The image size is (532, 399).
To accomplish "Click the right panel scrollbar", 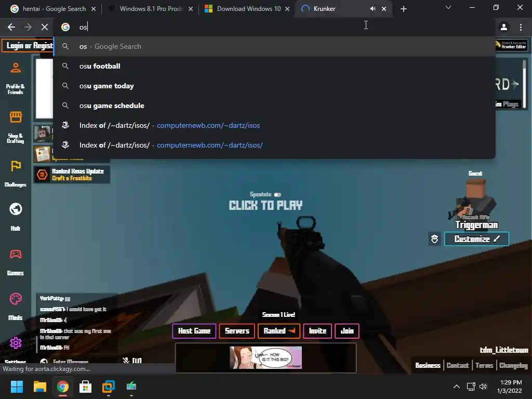I will click(x=524, y=84).
